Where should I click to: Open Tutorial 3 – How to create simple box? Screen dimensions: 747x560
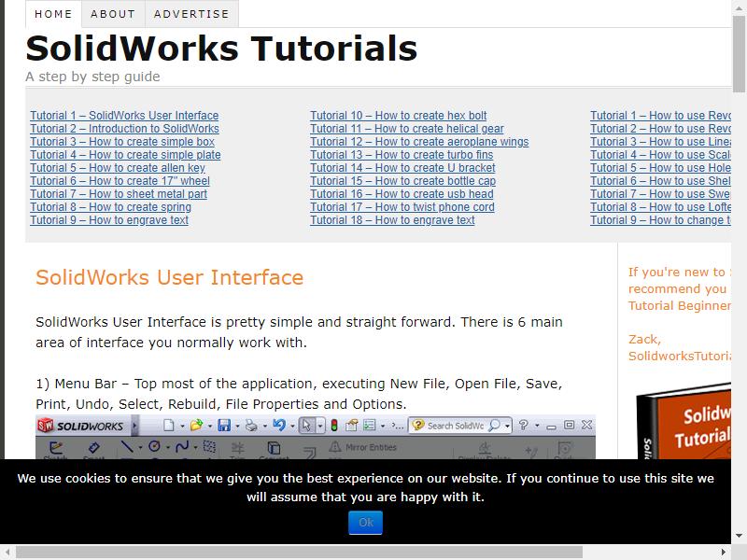pos(122,142)
